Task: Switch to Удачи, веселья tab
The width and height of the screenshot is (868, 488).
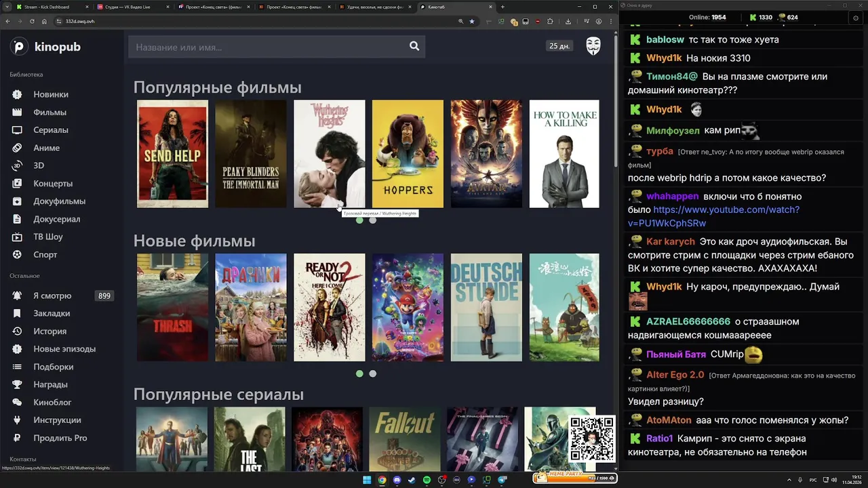Action: click(375, 7)
